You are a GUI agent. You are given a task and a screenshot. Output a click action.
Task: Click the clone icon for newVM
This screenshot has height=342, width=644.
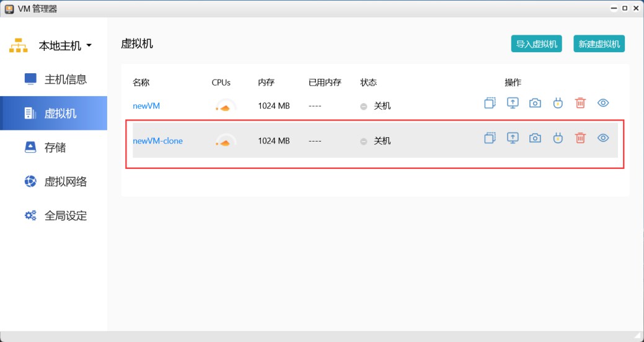tap(490, 103)
